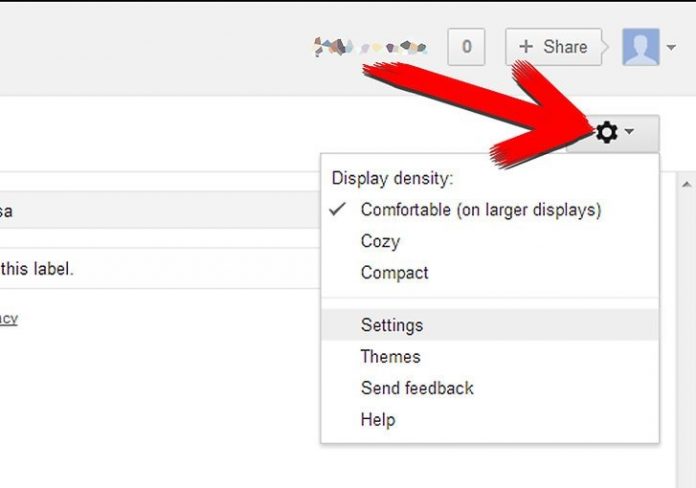This screenshot has width=696, height=488.
Task: Select Comfortable display density
Action: pyautogui.click(x=480, y=210)
